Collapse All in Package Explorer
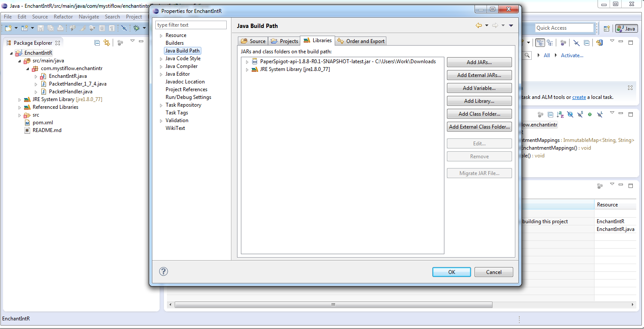644x329 pixels. (x=97, y=43)
